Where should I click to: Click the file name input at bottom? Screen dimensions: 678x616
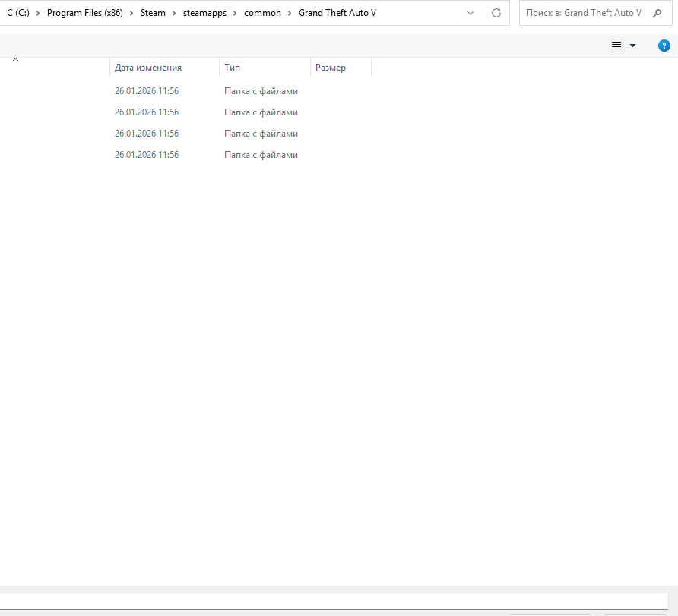334,600
